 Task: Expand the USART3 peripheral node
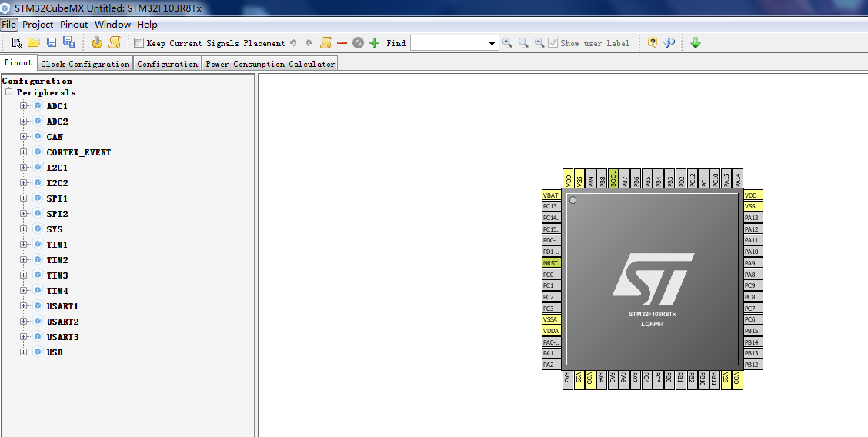tap(23, 336)
